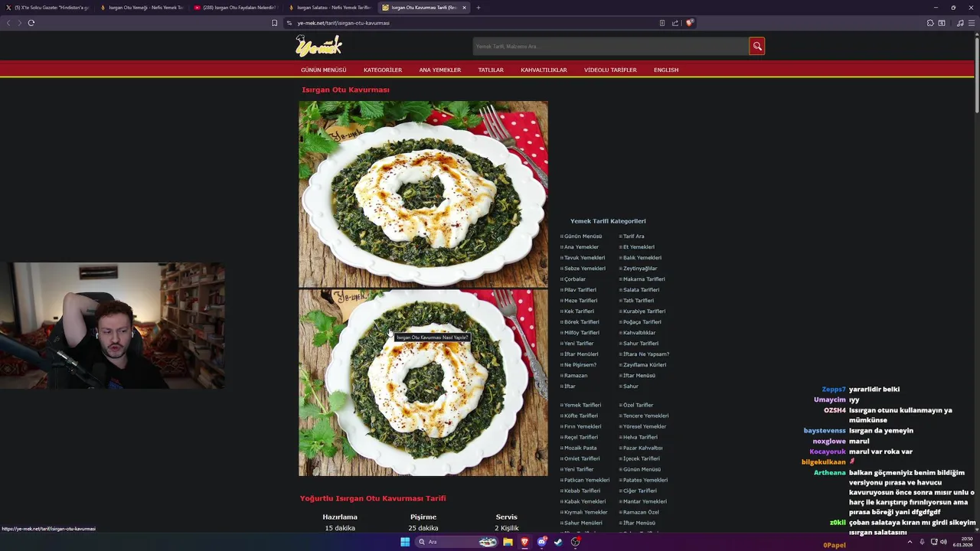Open Tavuk Yemekleri category link
Viewport: 980px width, 551px height.
click(x=584, y=258)
